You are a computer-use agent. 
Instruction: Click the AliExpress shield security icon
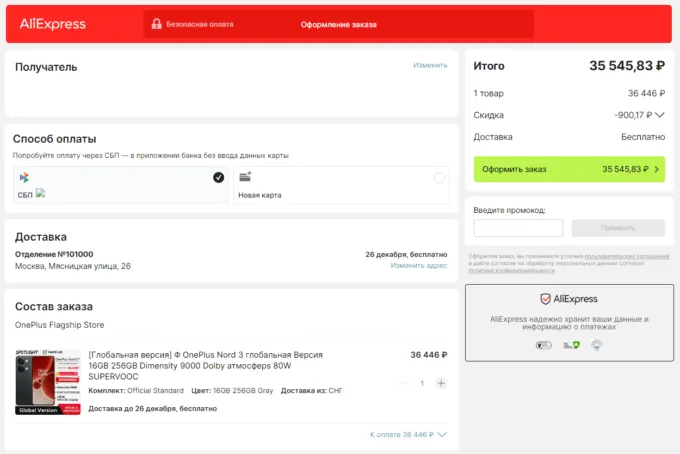point(545,299)
